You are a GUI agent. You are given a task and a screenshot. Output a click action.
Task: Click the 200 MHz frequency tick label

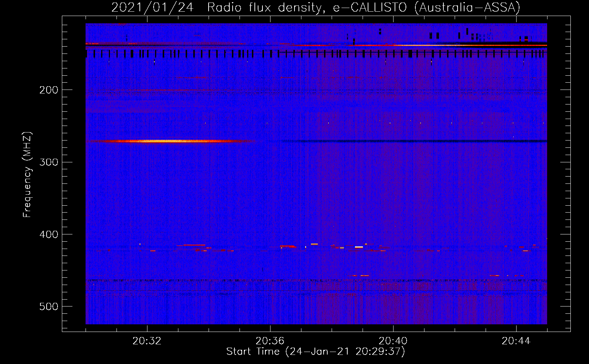point(49,90)
